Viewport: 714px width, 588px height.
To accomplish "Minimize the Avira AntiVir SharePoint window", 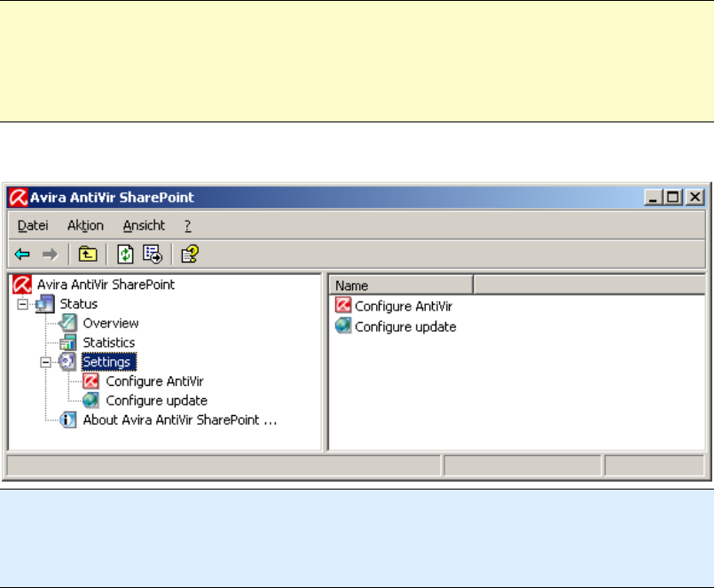I will click(653, 197).
